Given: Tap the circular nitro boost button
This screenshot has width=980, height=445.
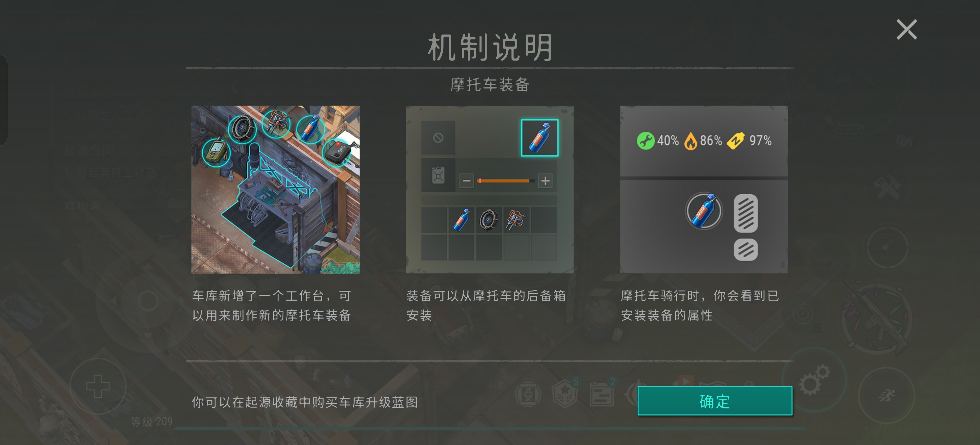Looking at the screenshot, I should (x=703, y=211).
